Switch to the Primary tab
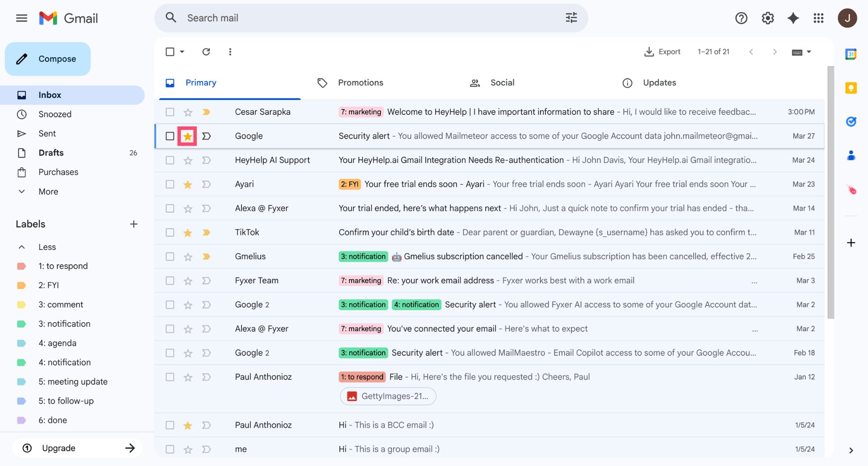The image size is (868, 466). pyautogui.click(x=229, y=83)
